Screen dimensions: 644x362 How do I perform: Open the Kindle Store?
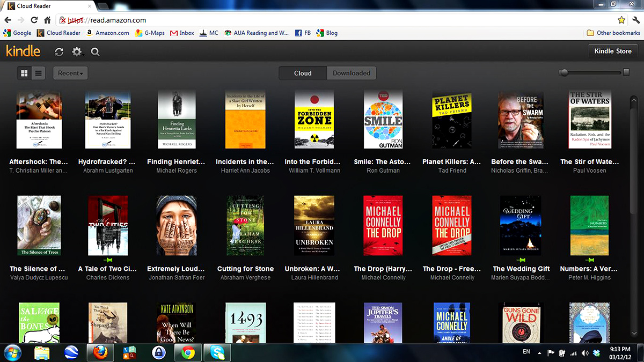[x=613, y=51]
